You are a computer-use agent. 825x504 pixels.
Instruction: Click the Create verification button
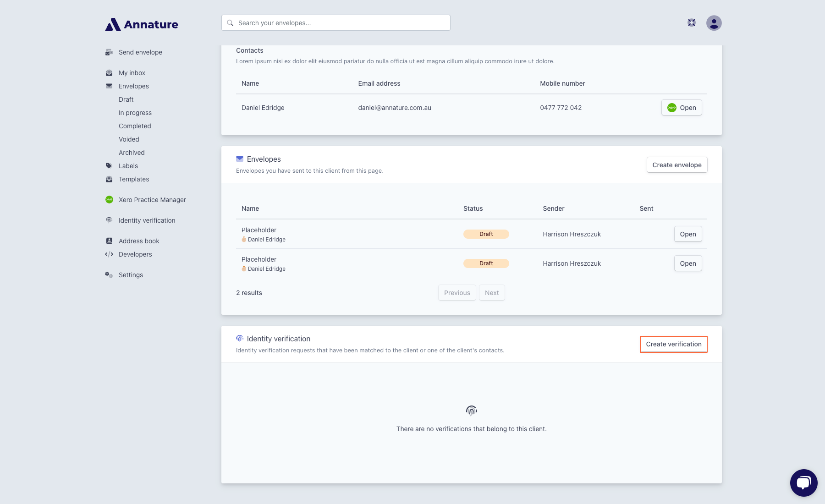click(673, 344)
